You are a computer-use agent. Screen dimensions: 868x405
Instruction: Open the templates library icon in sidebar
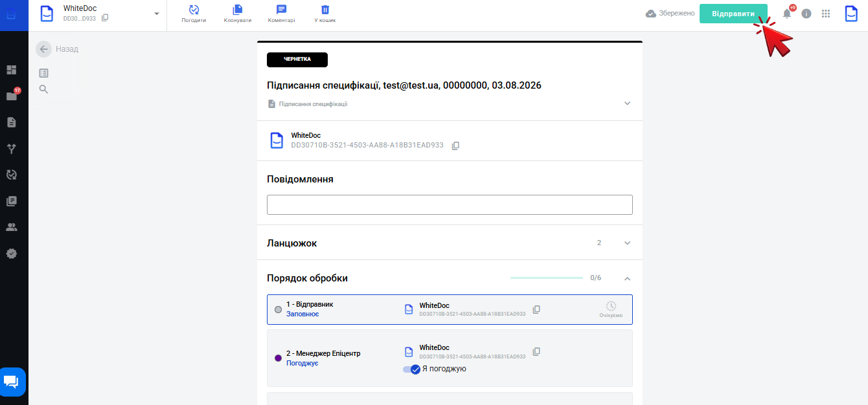click(12, 201)
